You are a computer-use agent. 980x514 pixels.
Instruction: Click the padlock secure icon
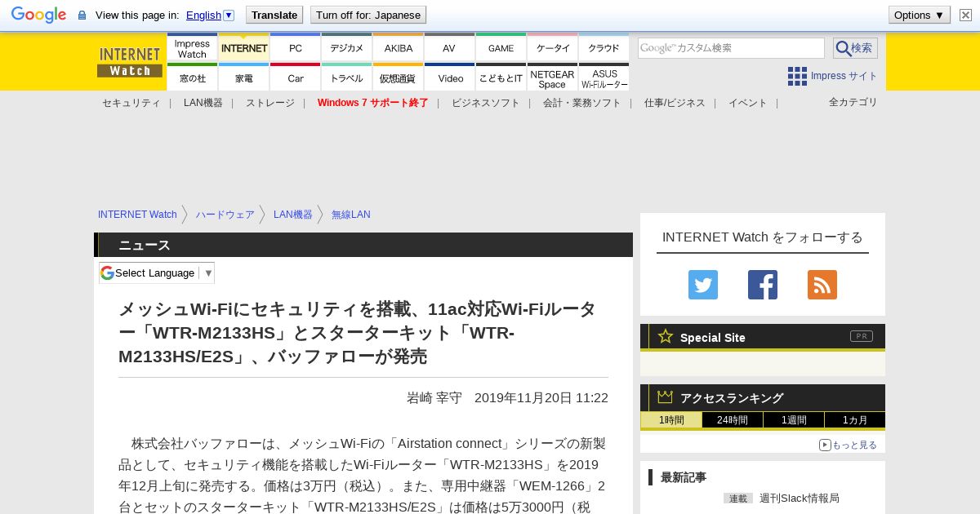[x=82, y=15]
